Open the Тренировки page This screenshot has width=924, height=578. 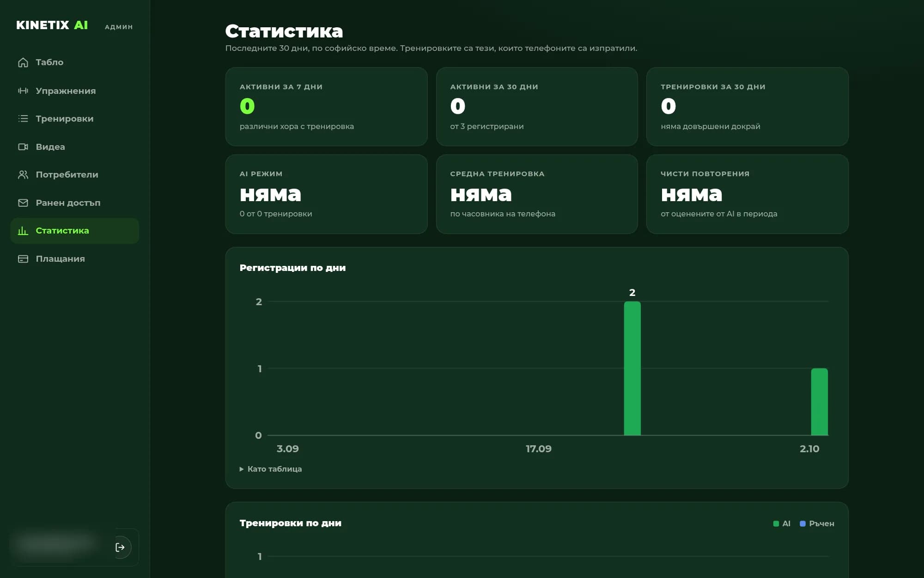[x=74, y=119]
